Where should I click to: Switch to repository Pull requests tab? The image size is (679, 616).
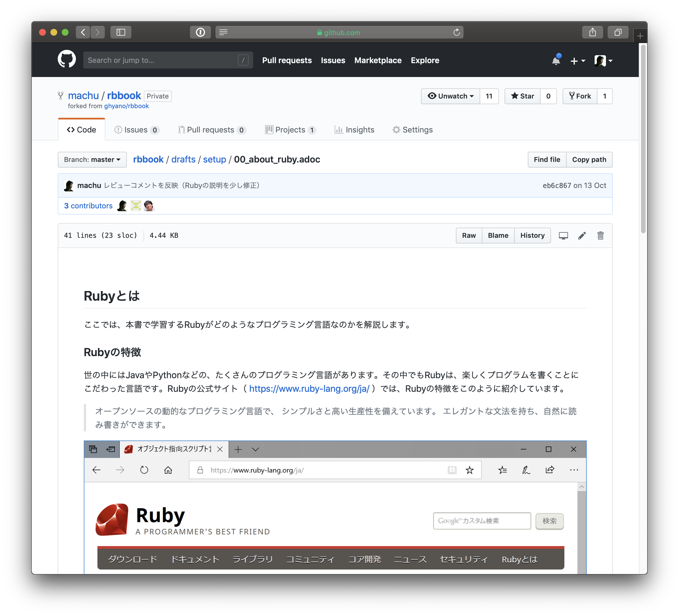212,130
